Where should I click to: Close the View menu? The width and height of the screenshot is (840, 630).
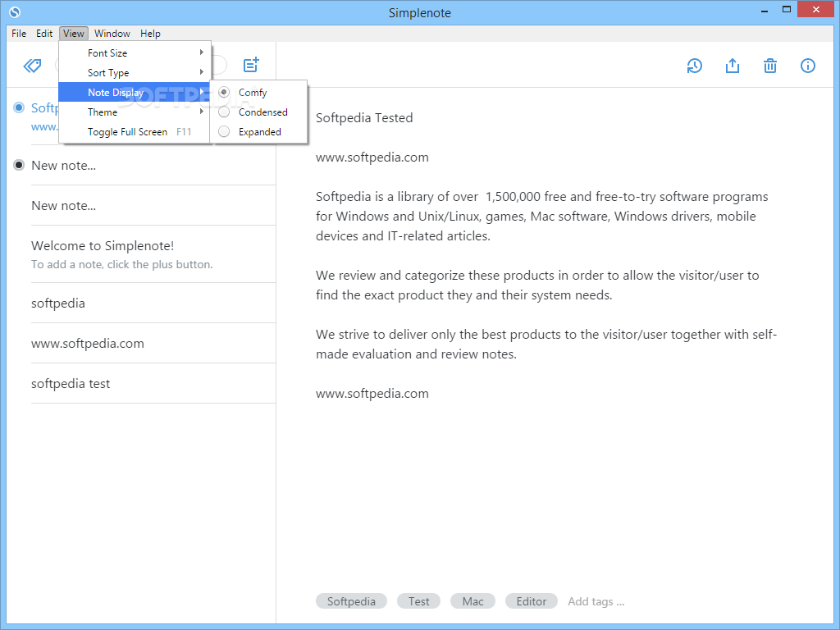[x=73, y=33]
